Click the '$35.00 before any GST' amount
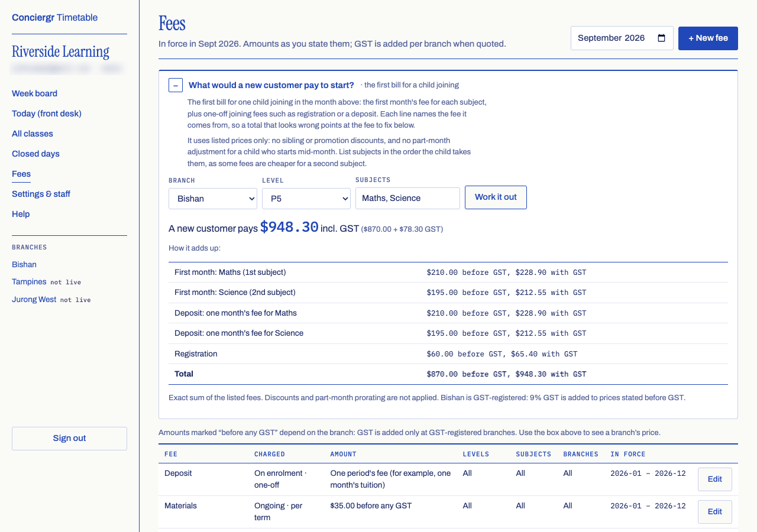The height and width of the screenshot is (532, 757). click(x=371, y=506)
